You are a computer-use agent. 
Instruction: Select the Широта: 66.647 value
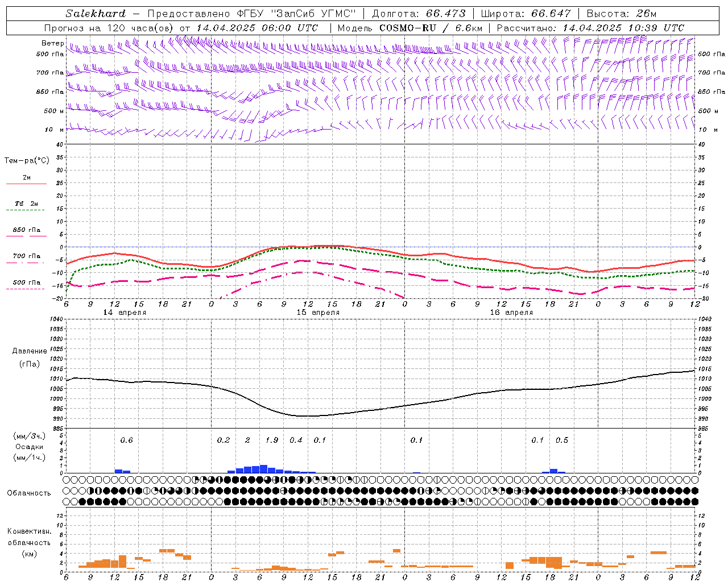pyautogui.click(x=526, y=14)
